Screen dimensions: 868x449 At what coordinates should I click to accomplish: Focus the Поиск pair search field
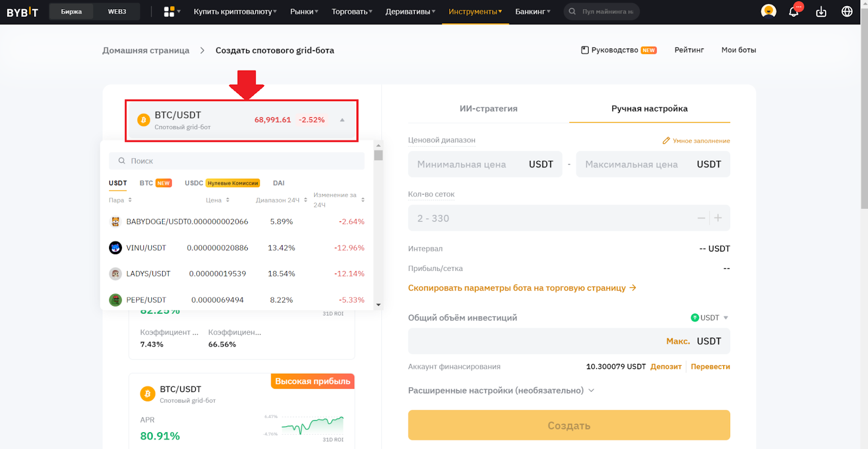tap(237, 161)
